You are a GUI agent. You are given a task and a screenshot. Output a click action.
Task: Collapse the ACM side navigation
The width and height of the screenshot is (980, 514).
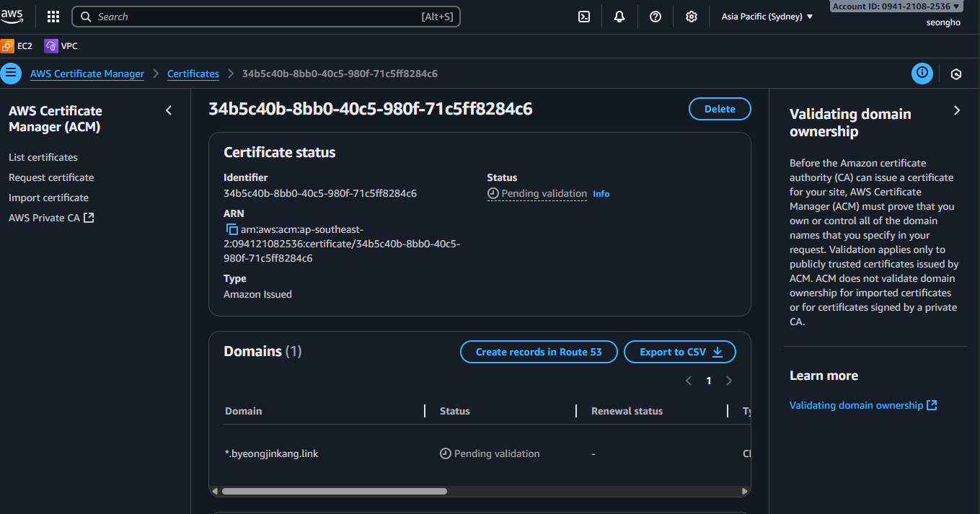point(169,110)
